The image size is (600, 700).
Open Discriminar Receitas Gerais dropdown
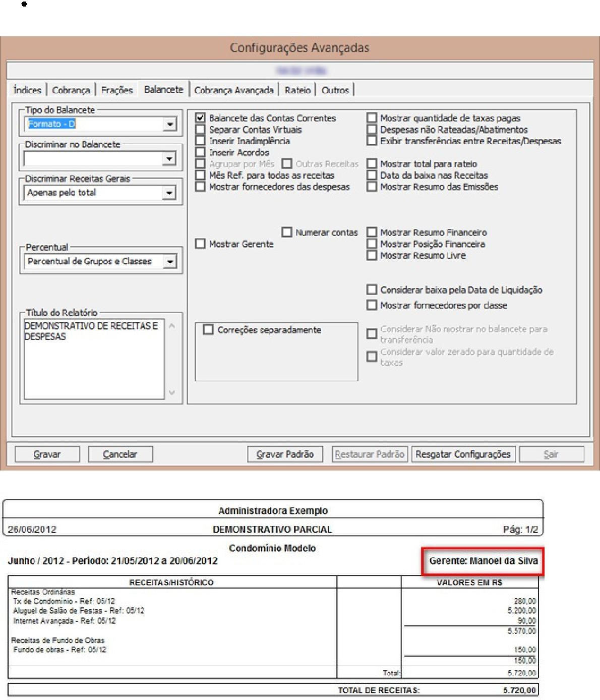pyautogui.click(x=170, y=193)
